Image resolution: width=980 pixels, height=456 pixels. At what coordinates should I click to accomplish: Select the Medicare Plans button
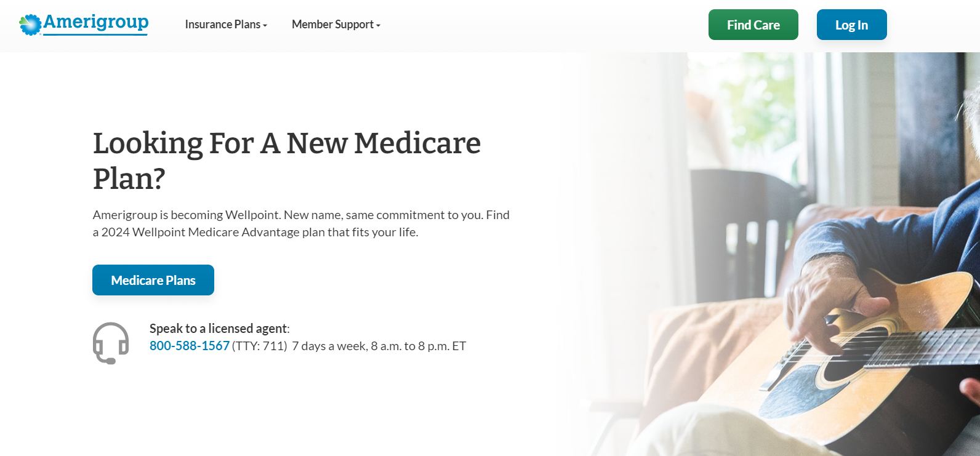point(153,280)
